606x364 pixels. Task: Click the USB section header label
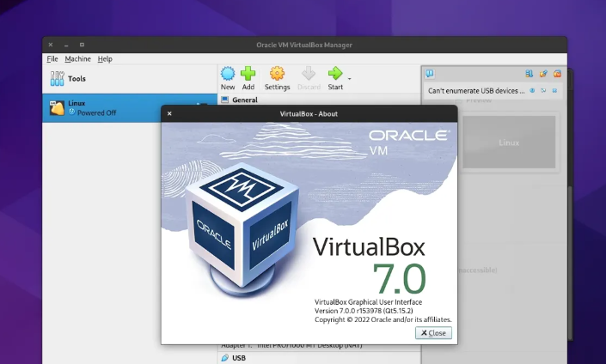coord(239,358)
